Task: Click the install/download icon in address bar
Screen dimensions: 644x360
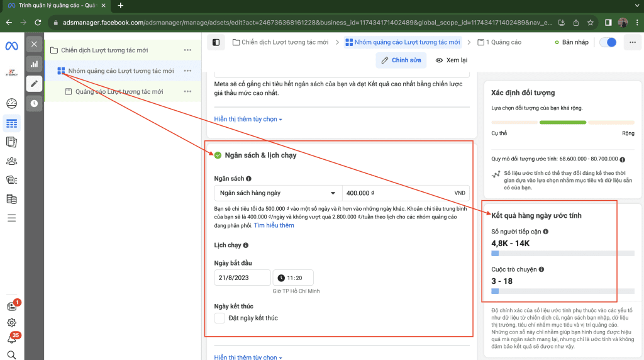Action: [x=562, y=23]
